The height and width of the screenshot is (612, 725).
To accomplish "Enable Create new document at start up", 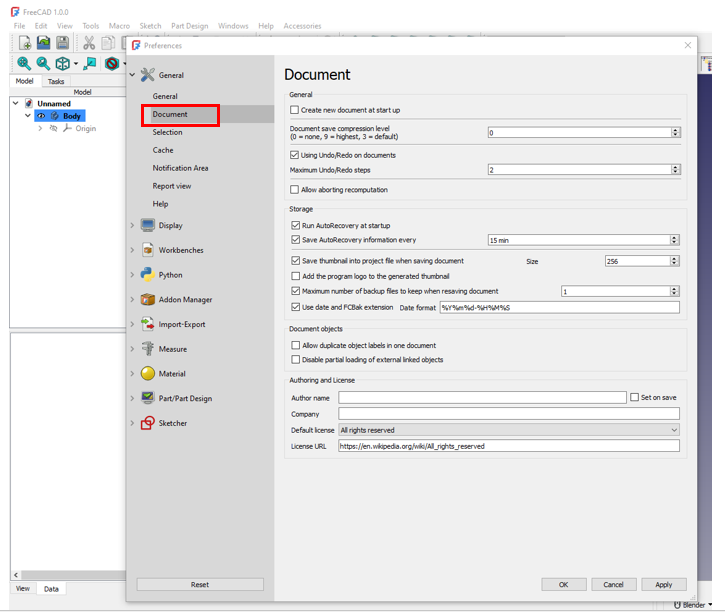I will point(294,110).
